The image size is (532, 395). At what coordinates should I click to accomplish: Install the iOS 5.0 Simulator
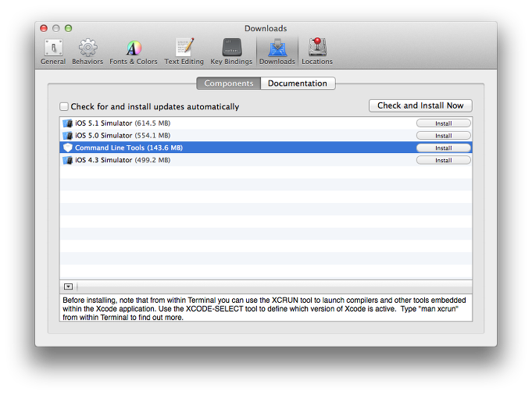click(444, 136)
